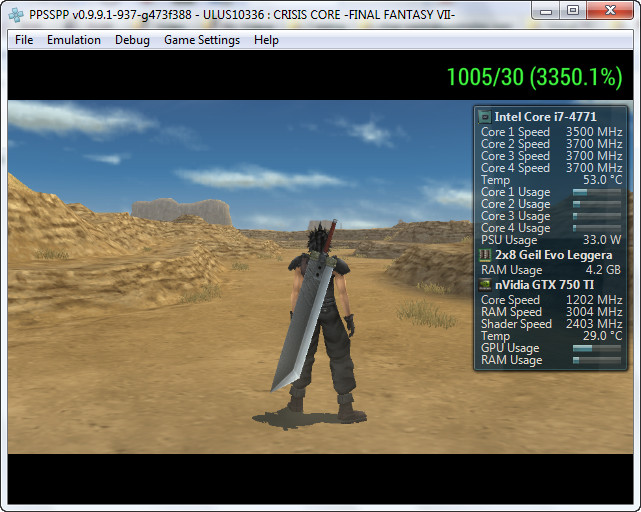Image resolution: width=641 pixels, height=512 pixels.
Task: Click the Core 2 Usage bar
Action: (x=597, y=204)
